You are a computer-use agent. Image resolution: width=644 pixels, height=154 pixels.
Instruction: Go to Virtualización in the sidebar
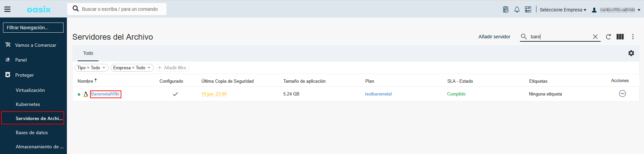pos(30,90)
